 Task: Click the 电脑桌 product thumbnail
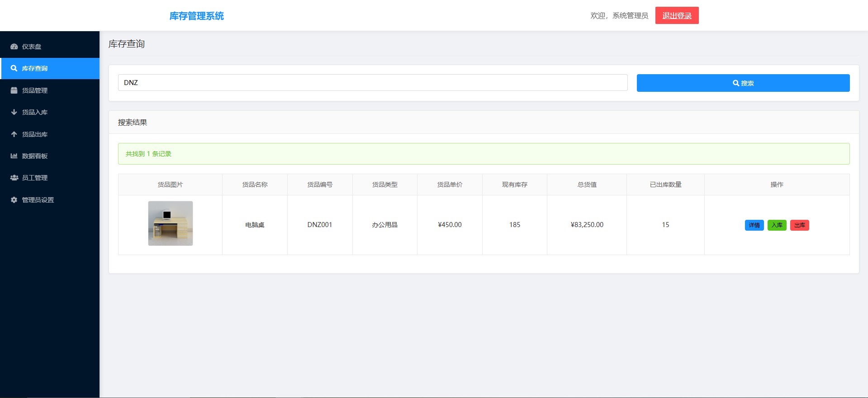pos(171,223)
